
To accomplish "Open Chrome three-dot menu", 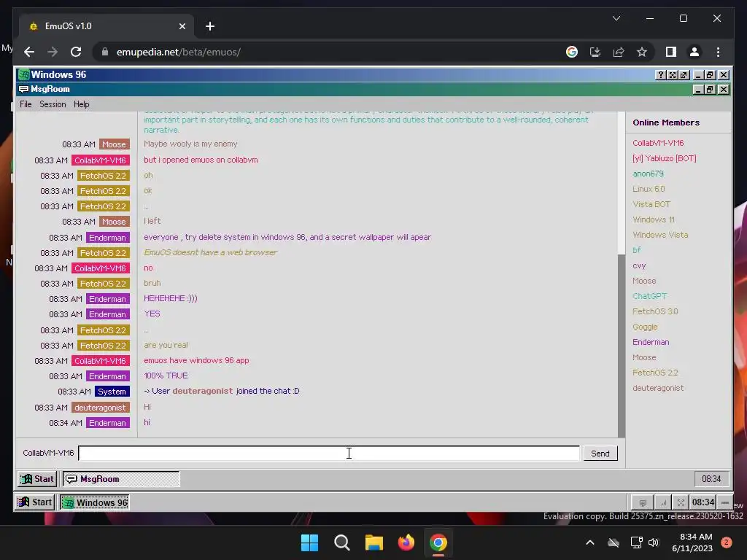I will pyautogui.click(x=718, y=52).
